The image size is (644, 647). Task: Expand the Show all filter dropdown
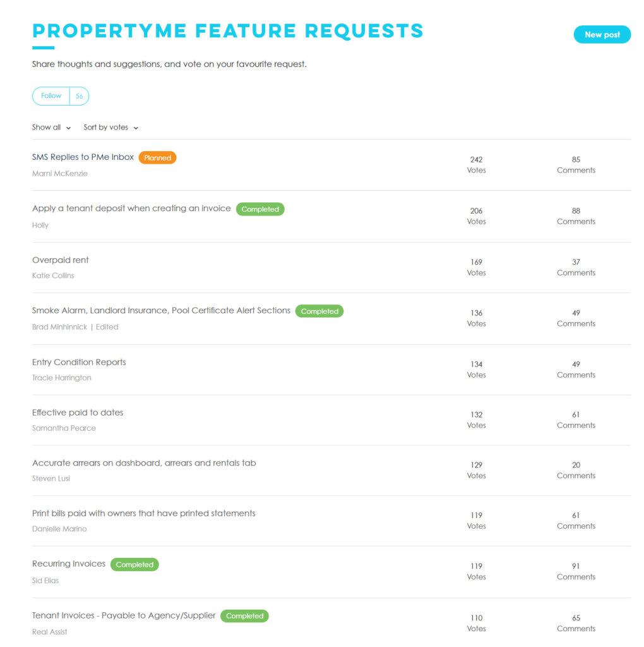(52, 128)
